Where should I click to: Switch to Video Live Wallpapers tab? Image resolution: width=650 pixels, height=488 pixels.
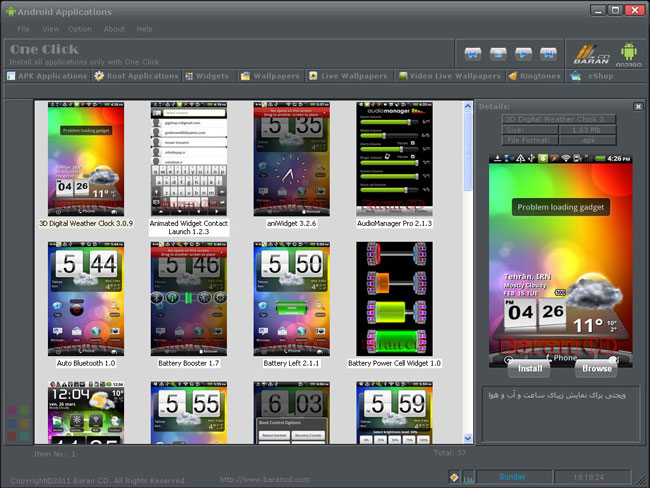[450, 76]
